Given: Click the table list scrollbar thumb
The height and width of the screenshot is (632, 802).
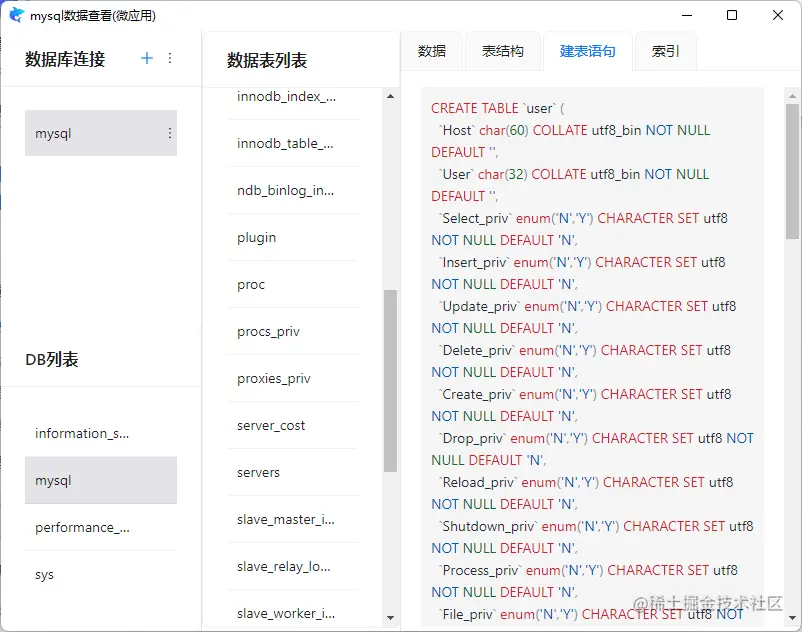Looking at the screenshot, I should click(391, 381).
